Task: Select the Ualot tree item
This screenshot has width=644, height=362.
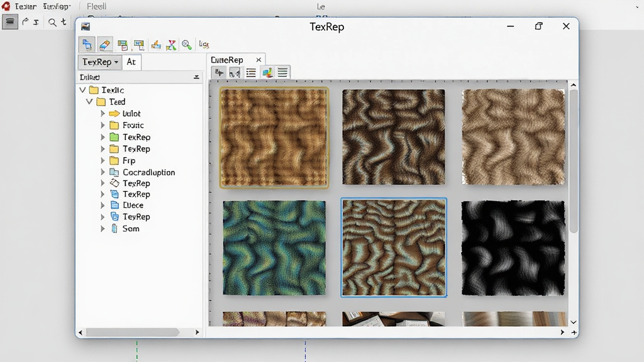Action: click(x=131, y=114)
